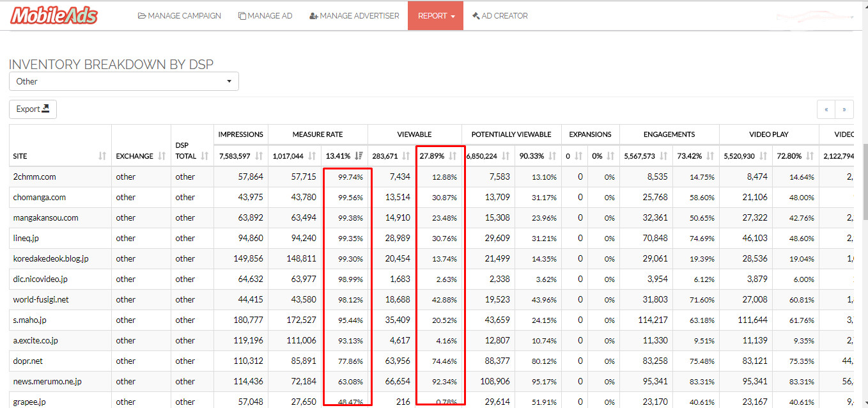Viewport: 868px width, 408px height.
Task: Go to next table page arrow
Action: click(x=844, y=109)
